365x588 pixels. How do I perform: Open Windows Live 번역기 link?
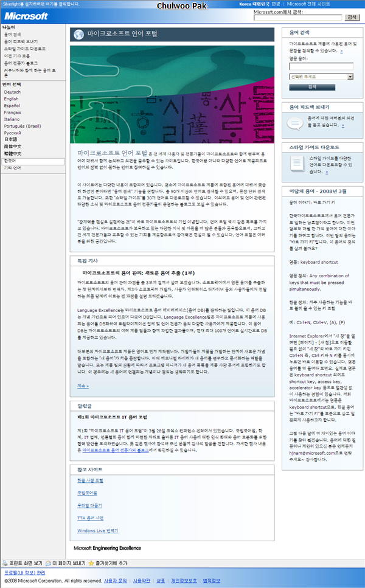point(98,531)
